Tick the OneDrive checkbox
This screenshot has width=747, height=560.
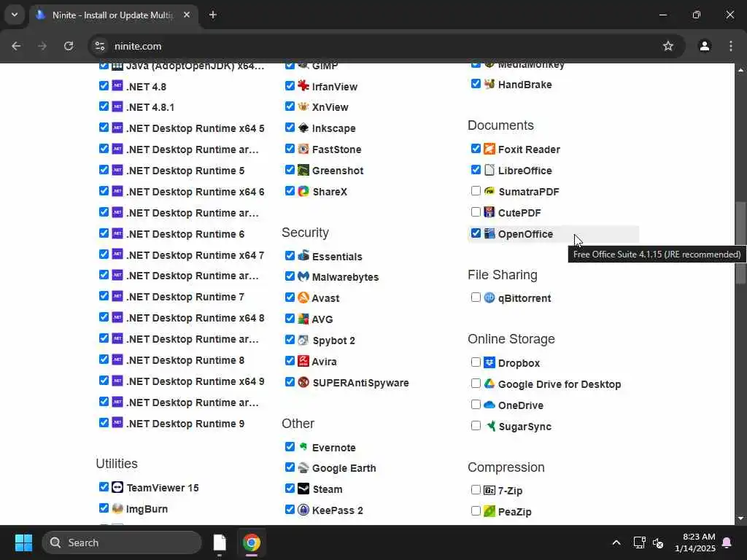pyautogui.click(x=476, y=405)
